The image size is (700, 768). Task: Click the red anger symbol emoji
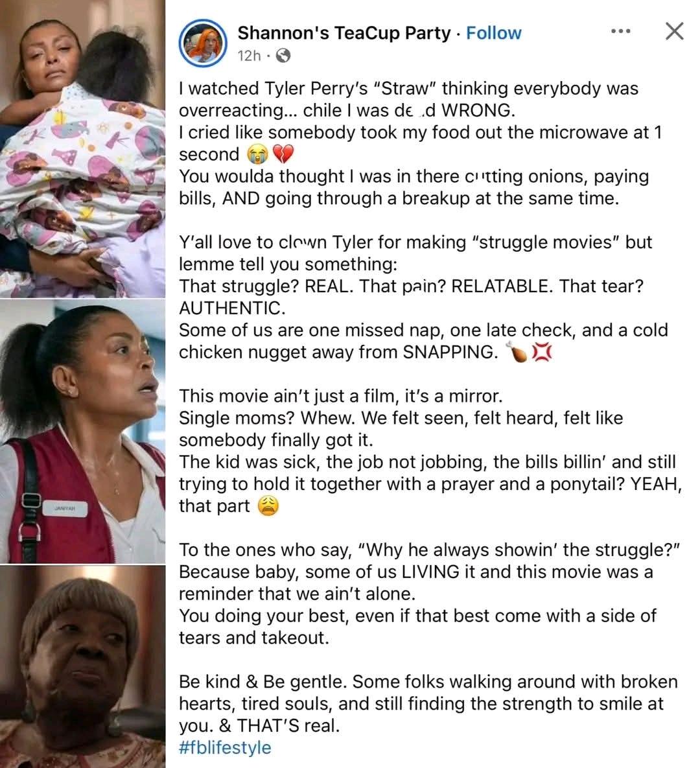click(x=542, y=352)
